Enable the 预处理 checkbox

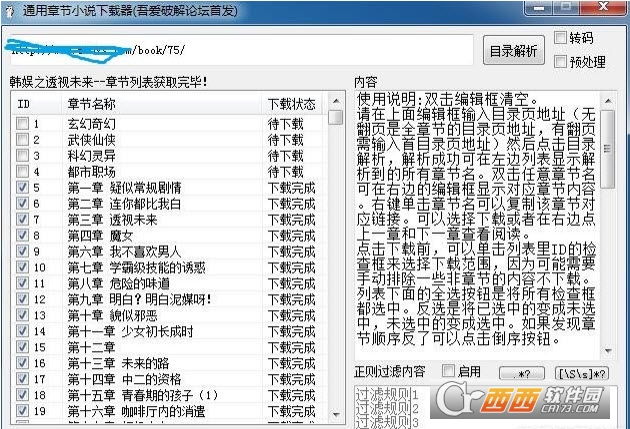click(560, 61)
